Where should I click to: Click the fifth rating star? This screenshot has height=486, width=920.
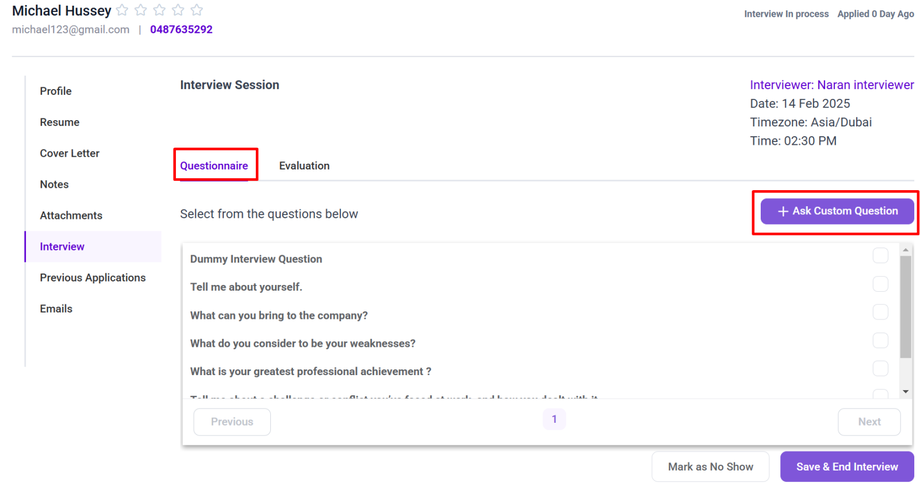point(197,10)
